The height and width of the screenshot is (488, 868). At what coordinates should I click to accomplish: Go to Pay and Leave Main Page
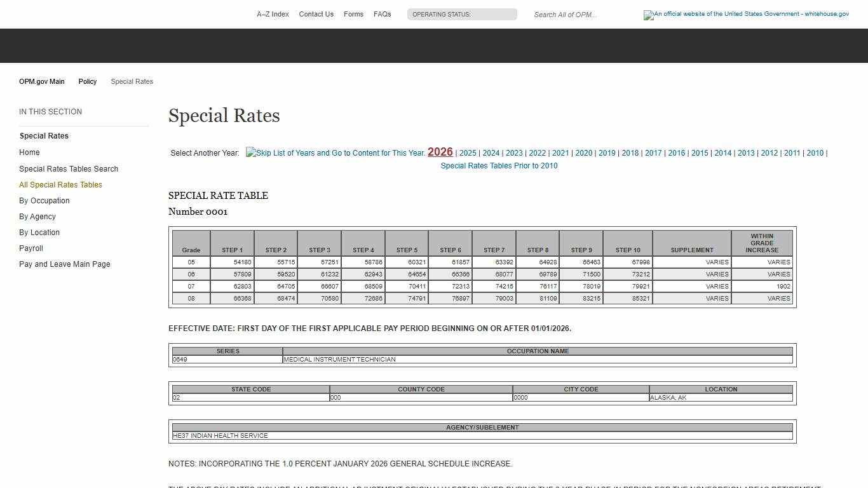coord(64,264)
